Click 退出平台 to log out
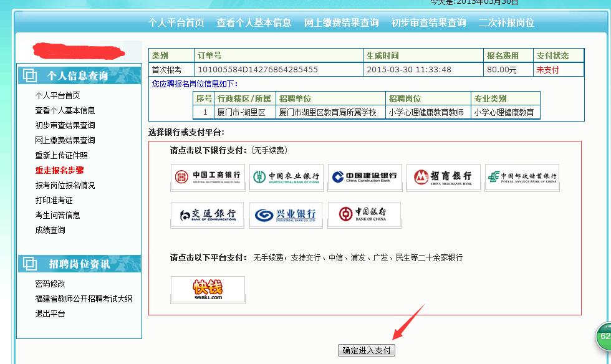611x364 pixels. [x=50, y=314]
